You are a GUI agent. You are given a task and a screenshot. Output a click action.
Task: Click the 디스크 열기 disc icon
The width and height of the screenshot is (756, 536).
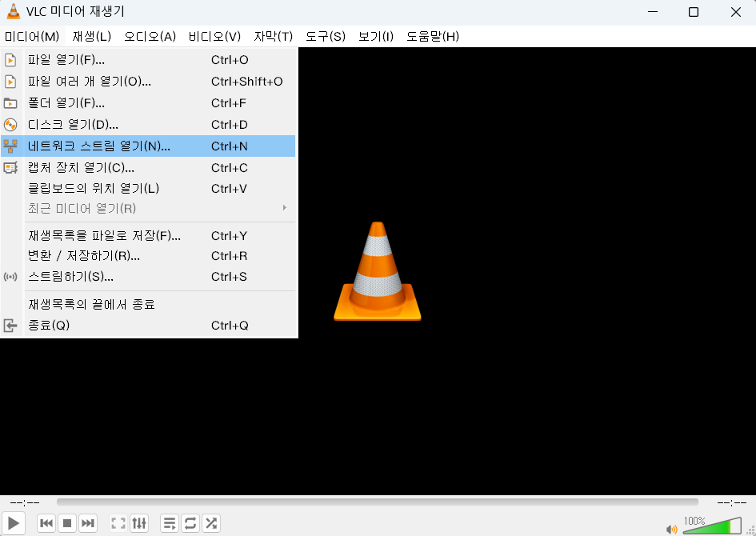[10, 124]
